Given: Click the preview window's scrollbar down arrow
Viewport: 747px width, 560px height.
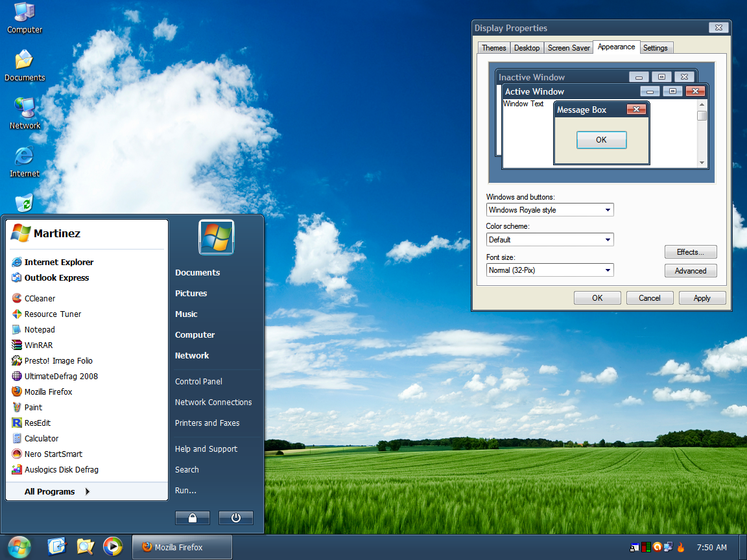Looking at the screenshot, I should tap(702, 163).
